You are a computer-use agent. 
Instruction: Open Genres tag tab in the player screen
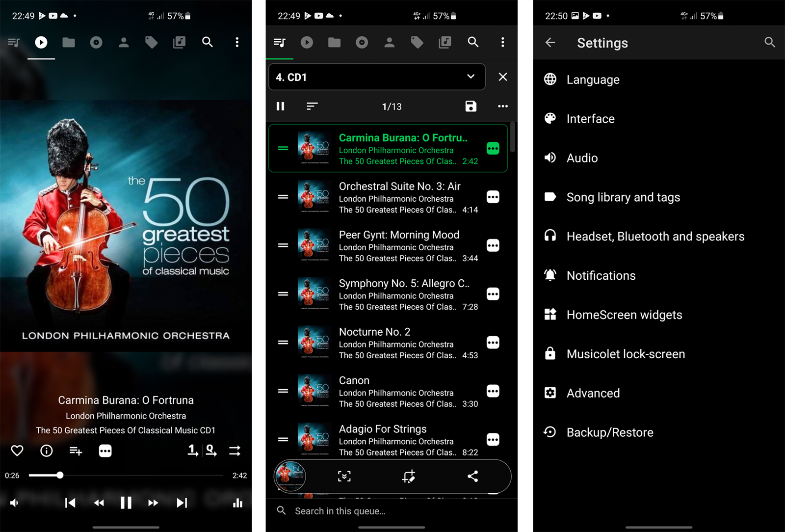coord(151,42)
